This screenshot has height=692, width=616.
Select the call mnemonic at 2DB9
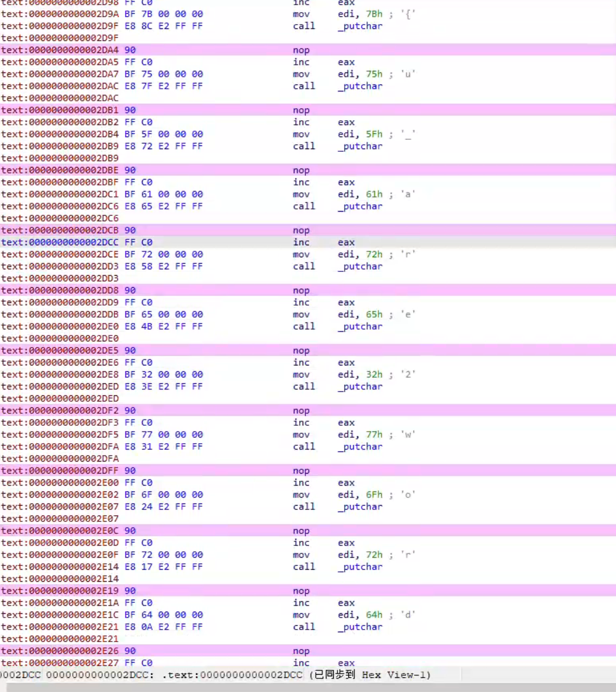pos(304,146)
